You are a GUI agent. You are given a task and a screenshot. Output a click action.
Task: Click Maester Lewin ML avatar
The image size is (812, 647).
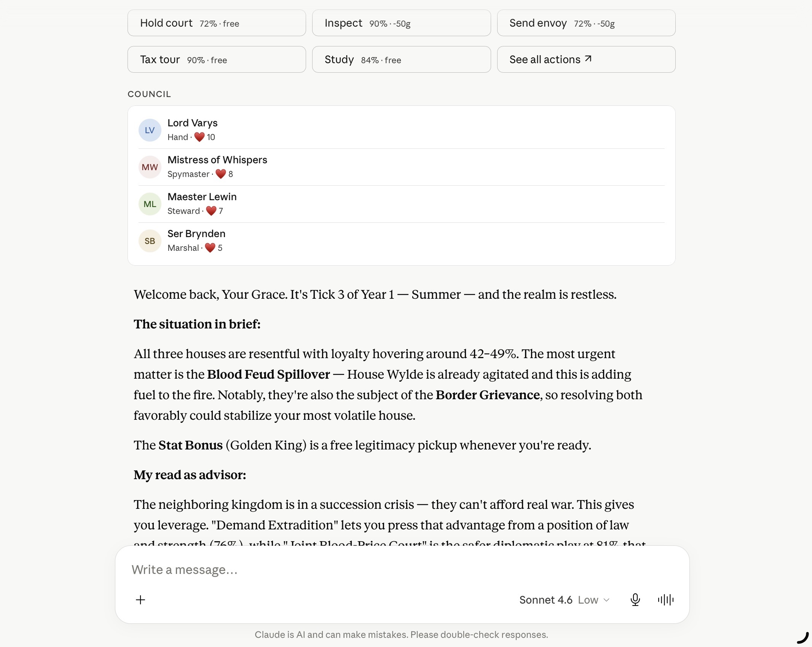tap(150, 204)
